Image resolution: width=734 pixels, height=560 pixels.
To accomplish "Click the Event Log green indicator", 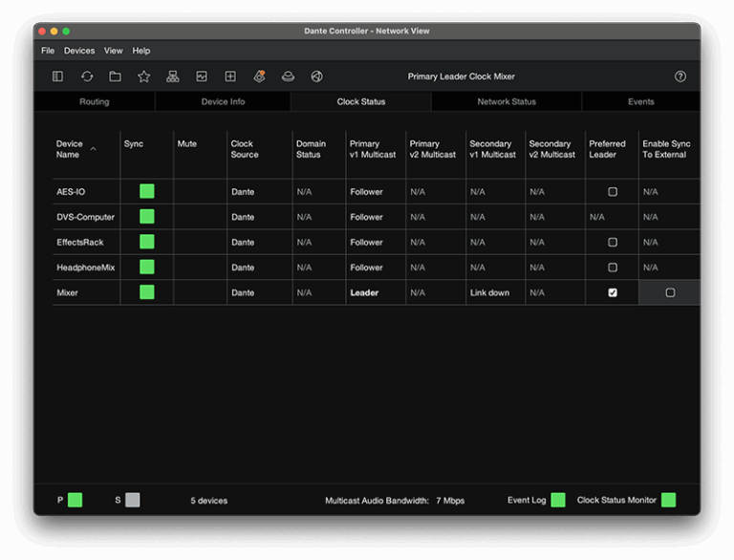I will pyautogui.click(x=558, y=500).
